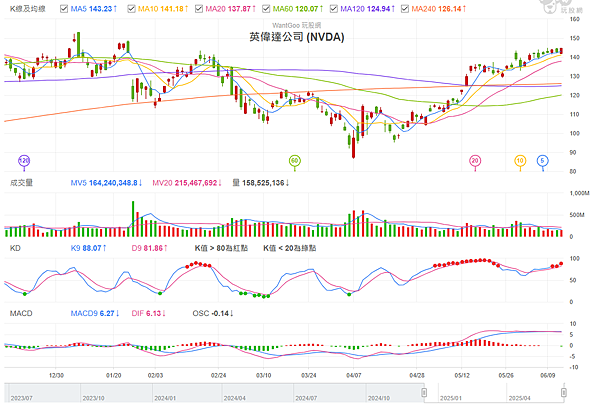Click the DIF 6.13 value
The width and height of the screenshot is (600, 409).
(149, 313)
